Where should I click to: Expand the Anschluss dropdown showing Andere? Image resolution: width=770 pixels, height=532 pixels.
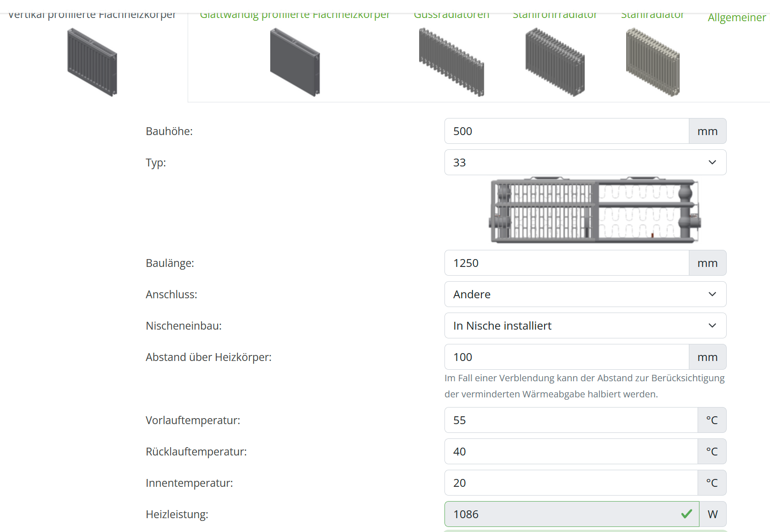click(585, 294)
